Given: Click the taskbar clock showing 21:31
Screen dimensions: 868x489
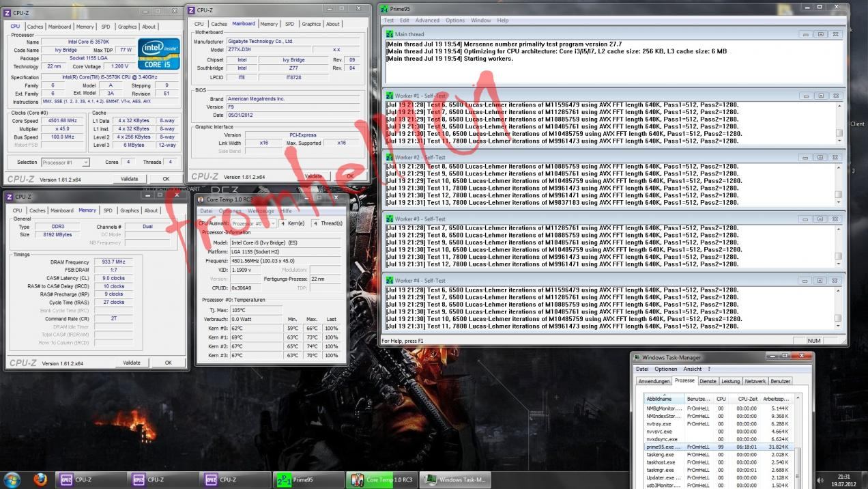Looking at the screenshot, I should pyautogui.click(x=844, y=479).
